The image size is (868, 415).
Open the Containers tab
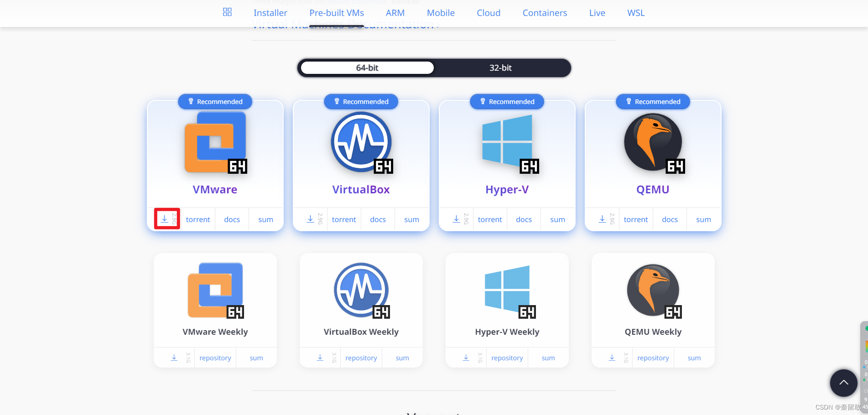545,13
